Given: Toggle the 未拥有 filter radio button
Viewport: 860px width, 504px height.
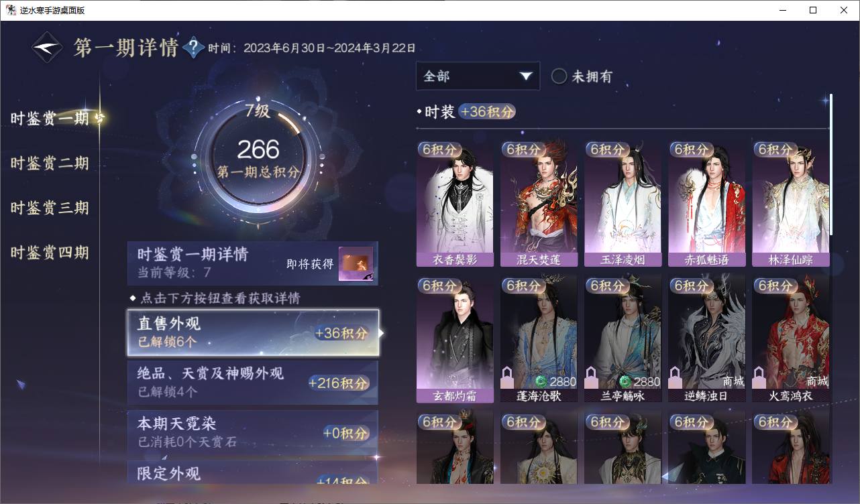Looking at the screenshot, I should coord(559,76).
